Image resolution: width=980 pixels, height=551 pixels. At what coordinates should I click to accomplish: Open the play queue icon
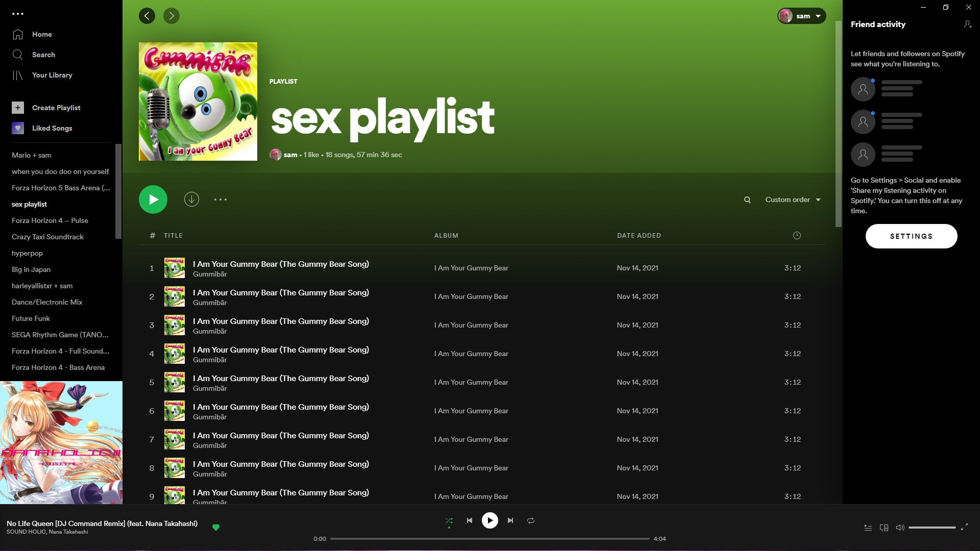tap(868, 528)
